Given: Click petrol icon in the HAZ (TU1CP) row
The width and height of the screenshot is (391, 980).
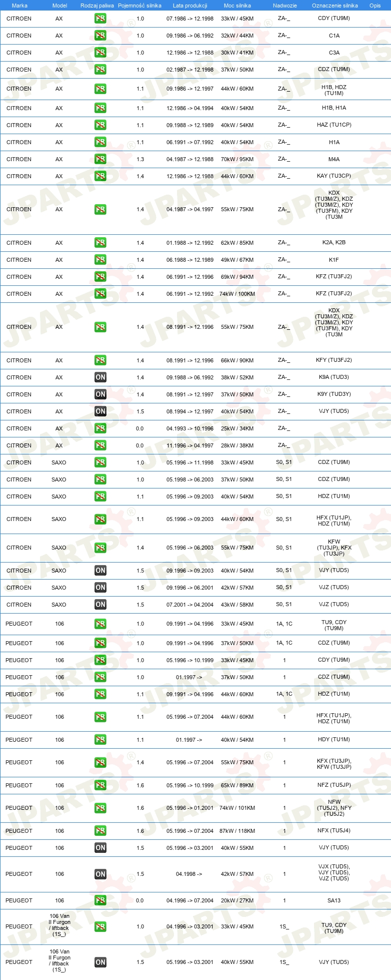Looking at the screenshot, I should click(x=100, y=125).
